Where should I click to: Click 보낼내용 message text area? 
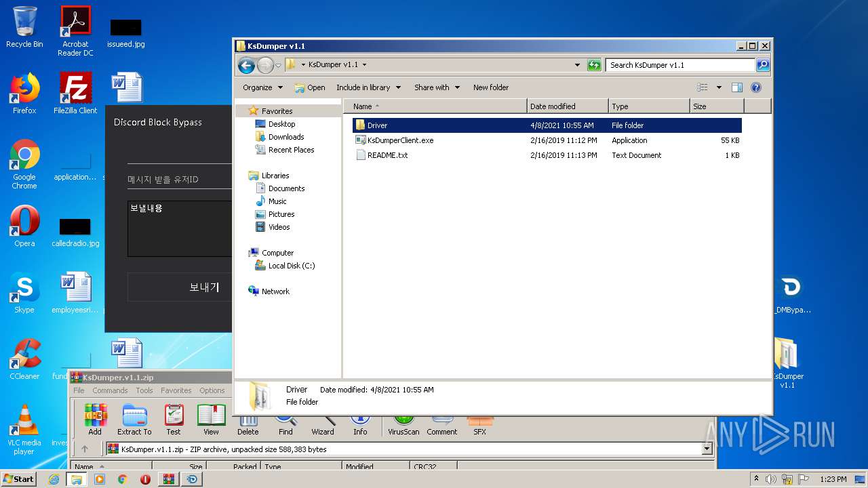[180, 228]
